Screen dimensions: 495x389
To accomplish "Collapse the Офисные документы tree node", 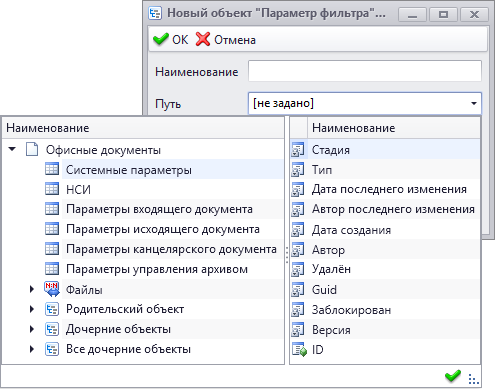I will [12, 149].
